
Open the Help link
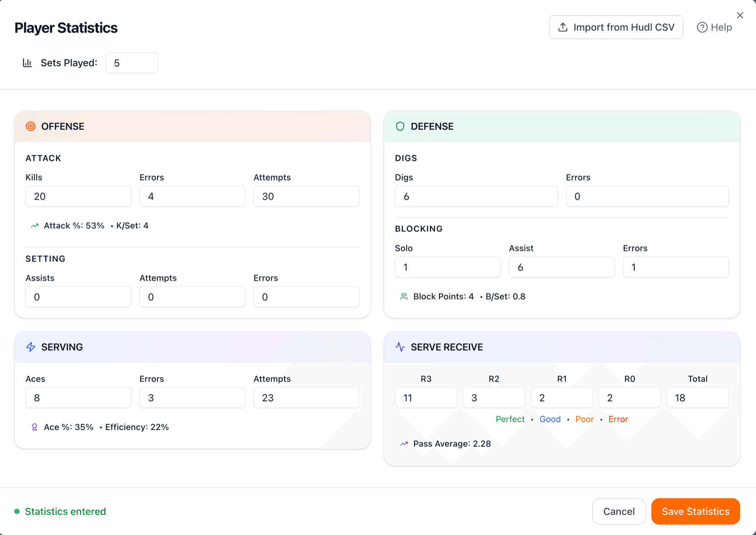click(714, 27)
